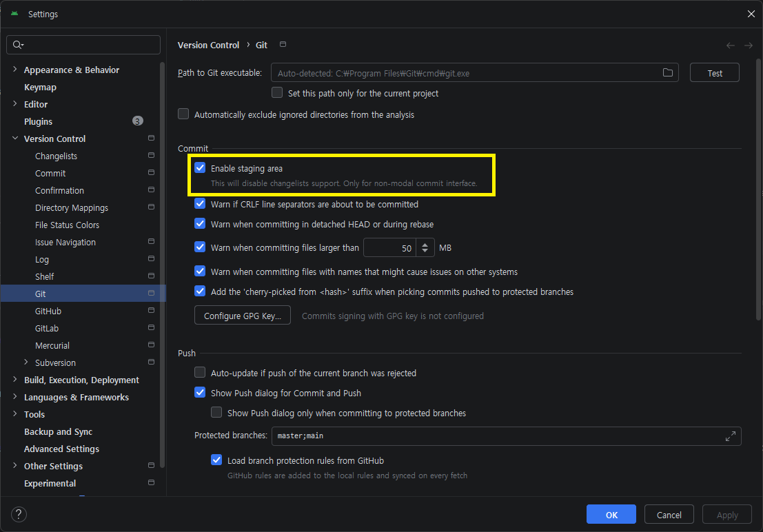Expand the Tools tree node
This screenshot has width=763, height=532.
click(14, 414)
